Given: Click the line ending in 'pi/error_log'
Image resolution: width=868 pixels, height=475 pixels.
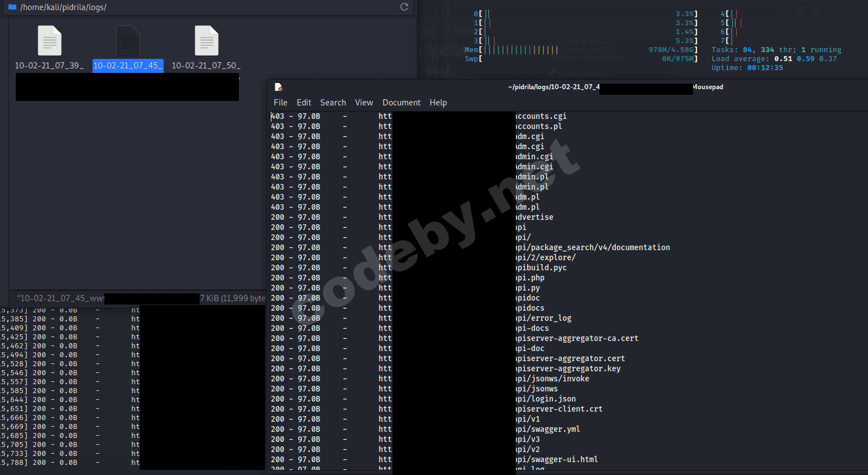Looking at the screenshot, I should (421, 318).
